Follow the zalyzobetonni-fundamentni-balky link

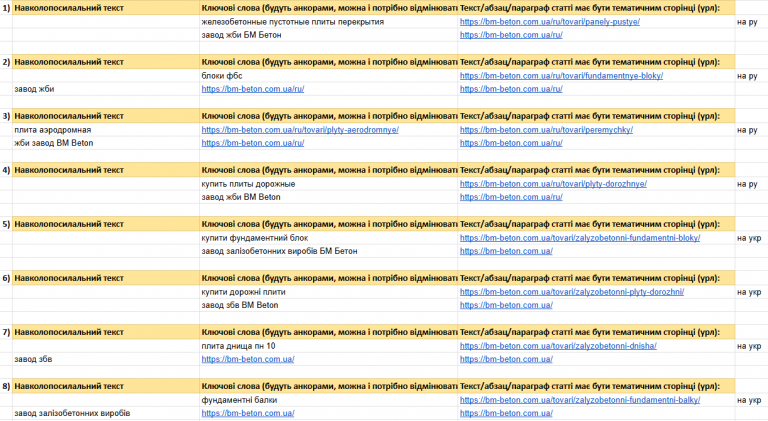580,400
